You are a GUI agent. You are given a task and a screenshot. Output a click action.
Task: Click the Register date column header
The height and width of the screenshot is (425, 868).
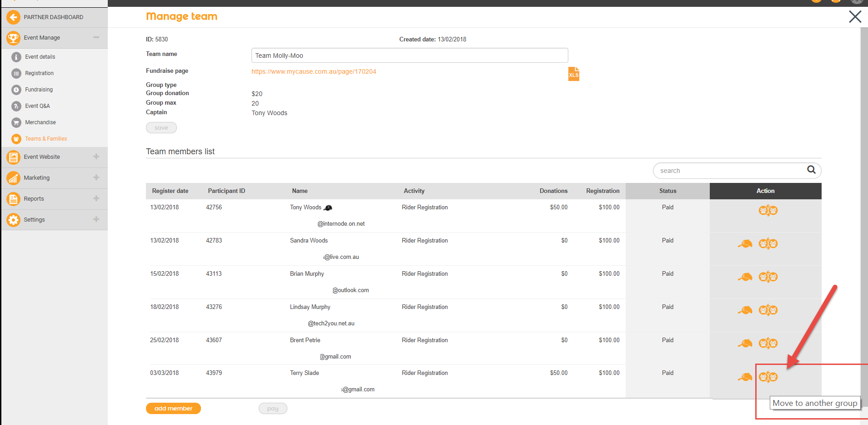[x=170, y=191]
